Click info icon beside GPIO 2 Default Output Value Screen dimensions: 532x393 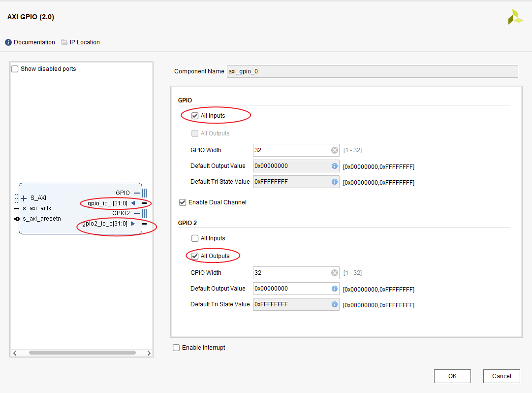pos(335,289)
